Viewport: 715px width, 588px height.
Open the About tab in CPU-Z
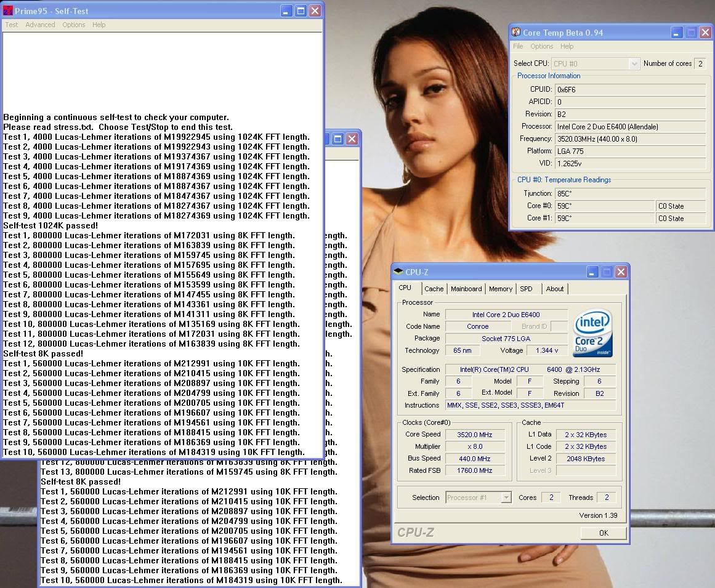(554, 289)
